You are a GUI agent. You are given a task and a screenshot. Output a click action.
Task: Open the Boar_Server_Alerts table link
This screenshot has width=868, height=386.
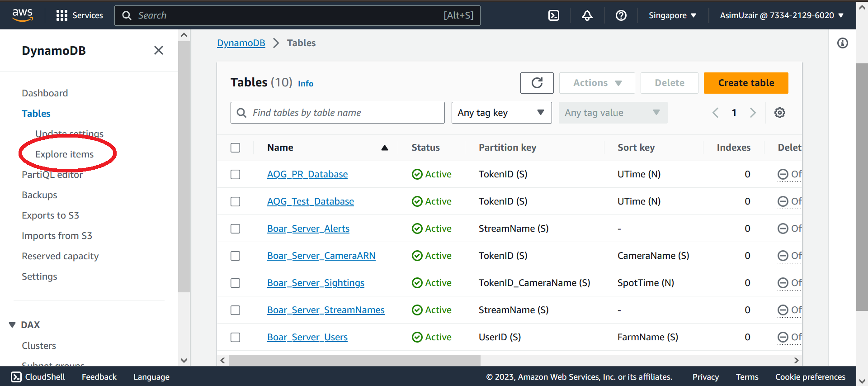coord(308,229)
